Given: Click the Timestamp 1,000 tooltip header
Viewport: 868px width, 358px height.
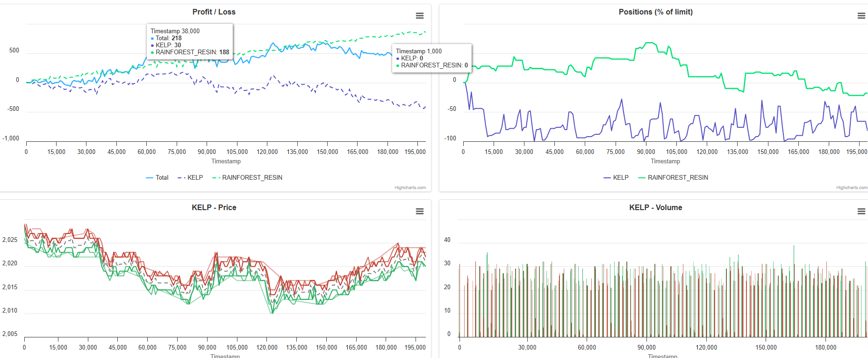Looking at the screenshot, I should 419,51.
